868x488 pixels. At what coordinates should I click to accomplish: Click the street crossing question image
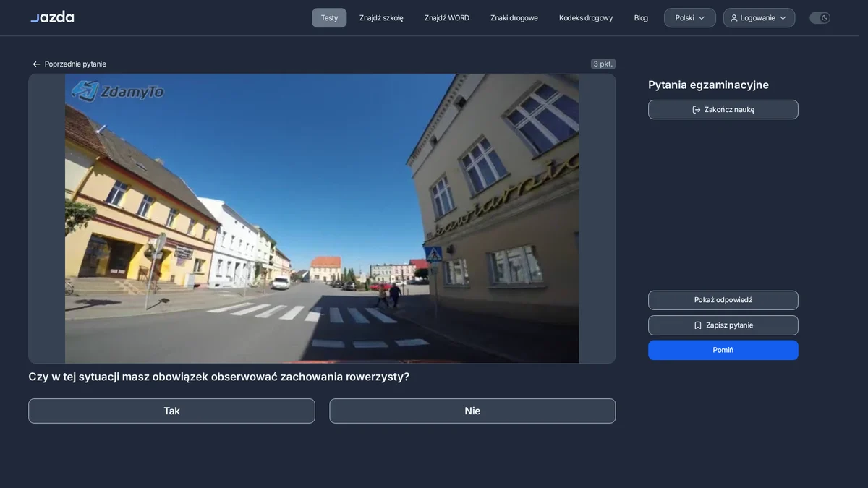click(x=322, y=218)
